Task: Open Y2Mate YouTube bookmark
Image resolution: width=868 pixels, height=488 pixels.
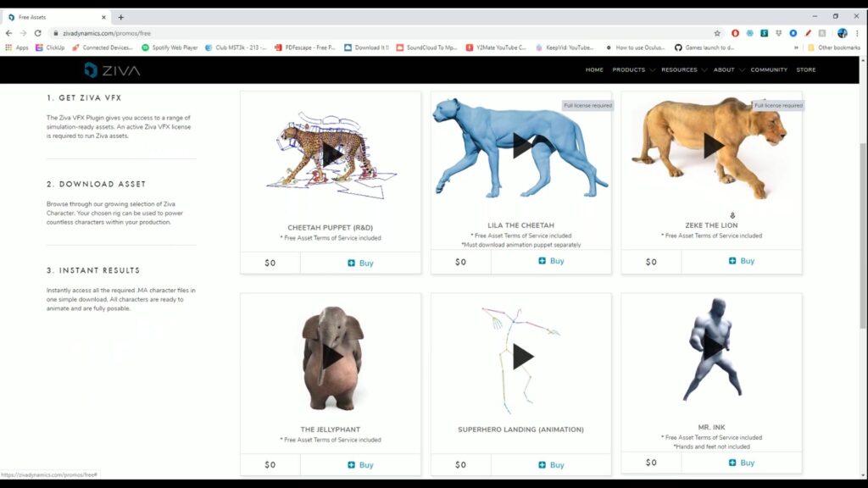Action: tap(496, 47)
